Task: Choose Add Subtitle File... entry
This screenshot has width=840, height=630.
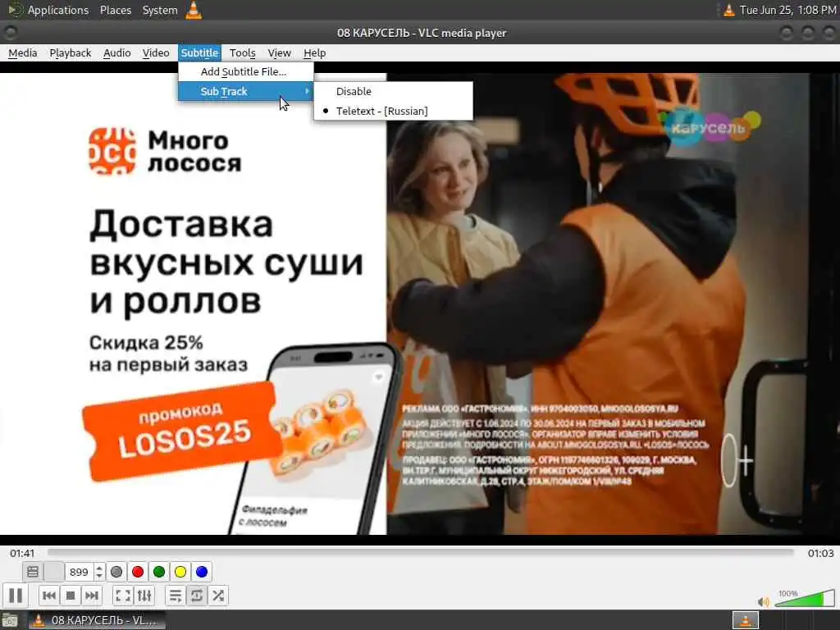Action: pos(246,72)
